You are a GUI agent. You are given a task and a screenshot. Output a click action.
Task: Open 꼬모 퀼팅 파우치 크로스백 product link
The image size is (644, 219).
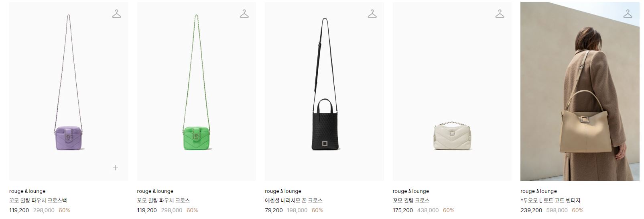(38, 201)
